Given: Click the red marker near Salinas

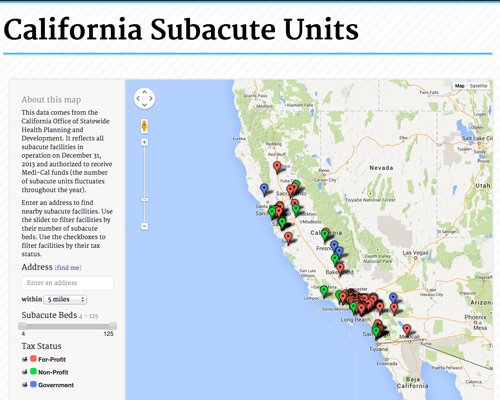Looking at the screenshot, I should pyautogui.click(x=288, y=238).
